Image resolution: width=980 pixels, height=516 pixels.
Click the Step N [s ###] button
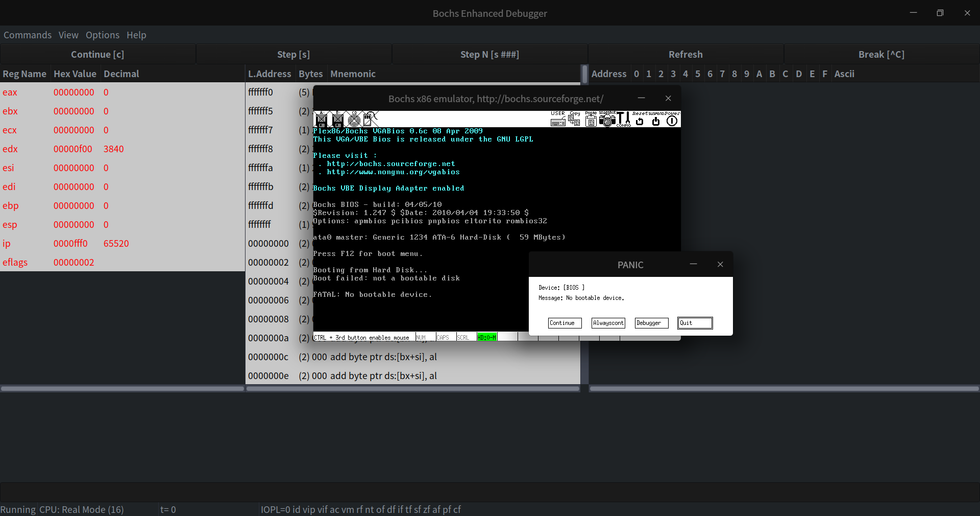(489, 54)
